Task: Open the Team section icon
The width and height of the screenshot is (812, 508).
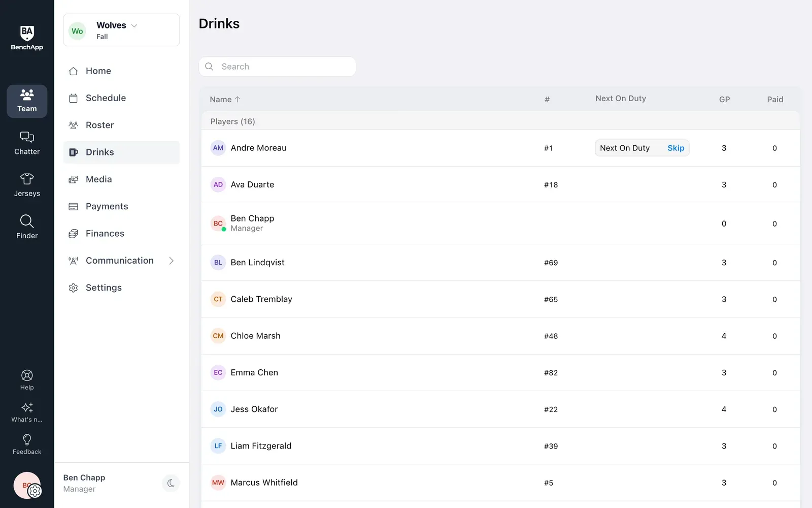Action: pos(27,101)
